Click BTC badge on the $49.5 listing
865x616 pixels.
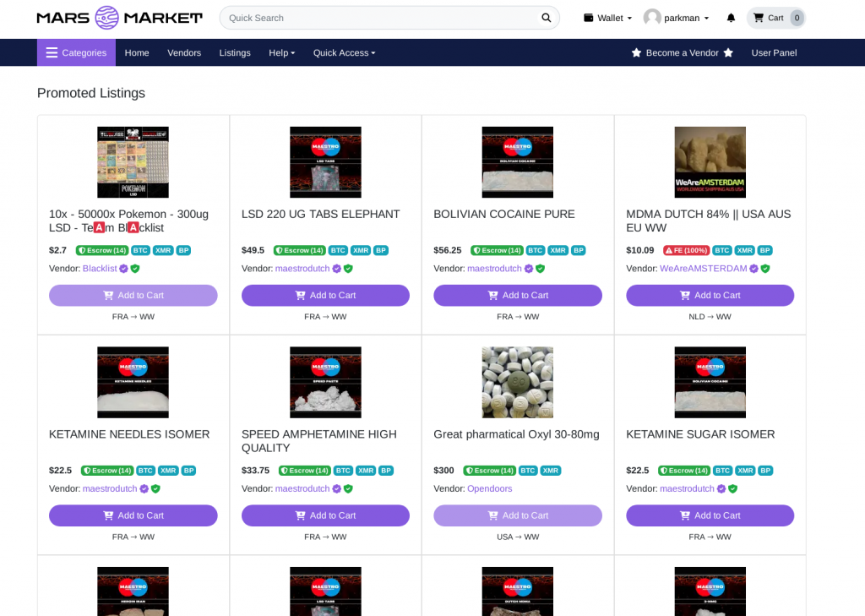click(338, 250)
